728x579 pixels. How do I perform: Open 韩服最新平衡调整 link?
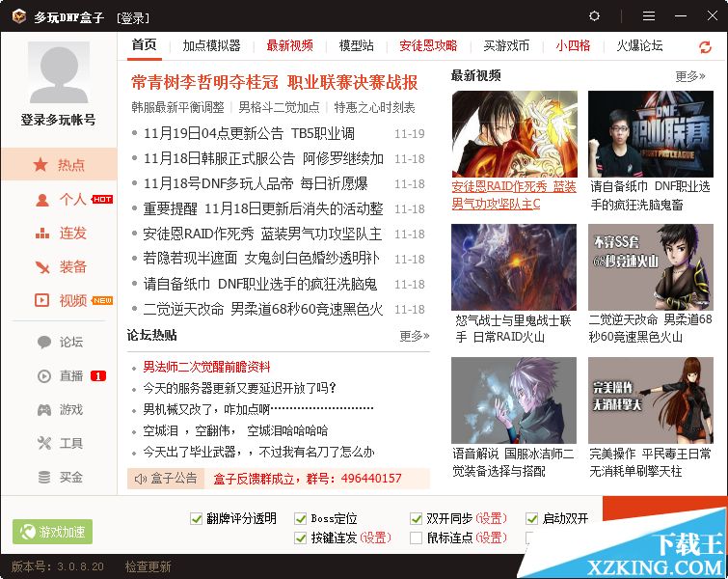coord(177,108)
